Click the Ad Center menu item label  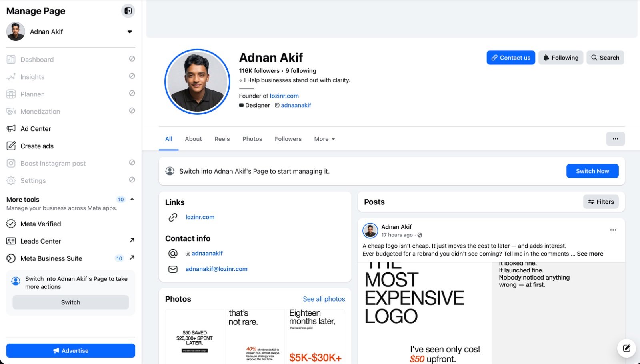36,129
